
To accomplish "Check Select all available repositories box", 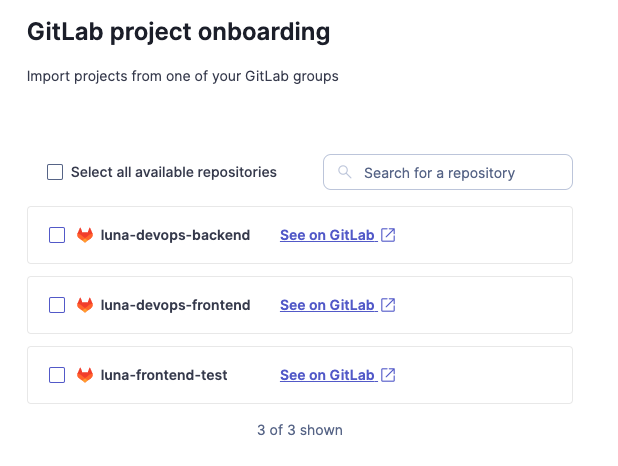I will point(55,172).
